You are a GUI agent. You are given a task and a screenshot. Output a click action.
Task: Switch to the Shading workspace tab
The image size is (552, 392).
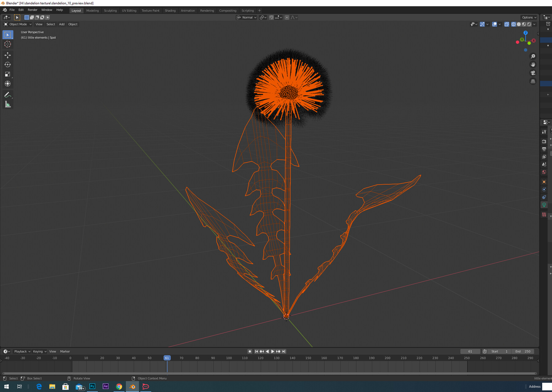(x=170, y=10)
